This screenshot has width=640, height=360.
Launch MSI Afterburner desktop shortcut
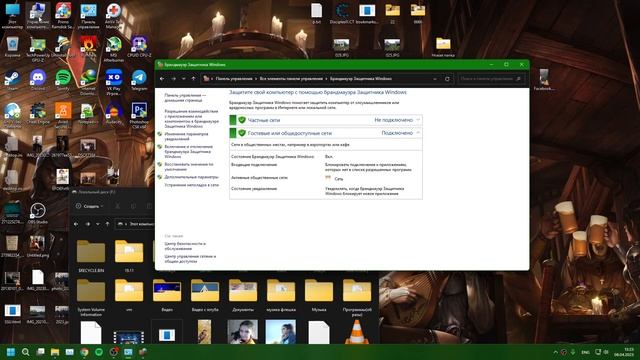pyautogui.click(x=113, y=49)
